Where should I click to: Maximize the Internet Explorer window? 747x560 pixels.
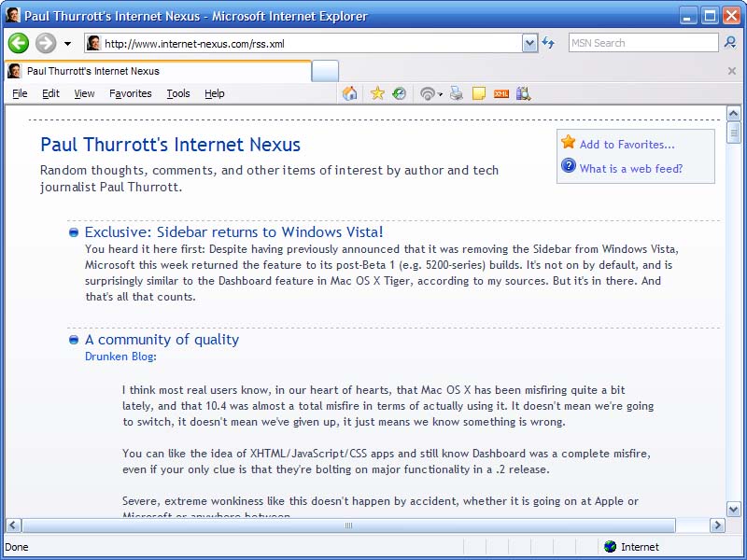pos(710,16)
